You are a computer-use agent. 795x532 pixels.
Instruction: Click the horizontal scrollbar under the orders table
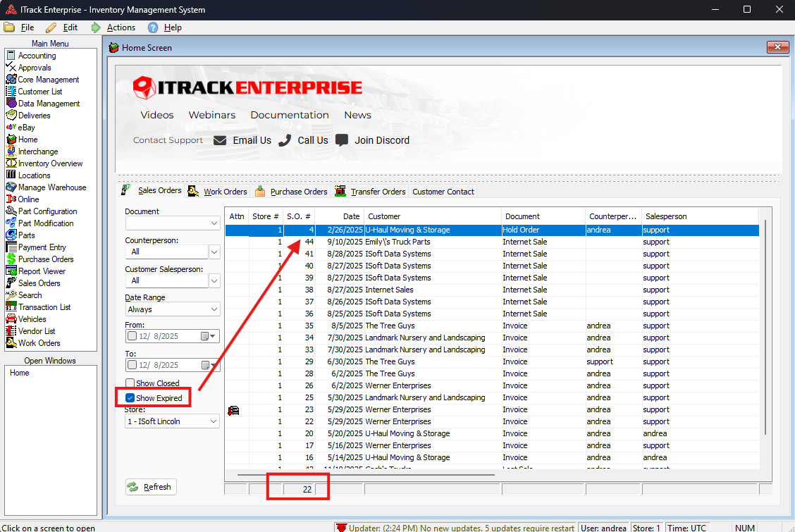(x=366, y=475)
